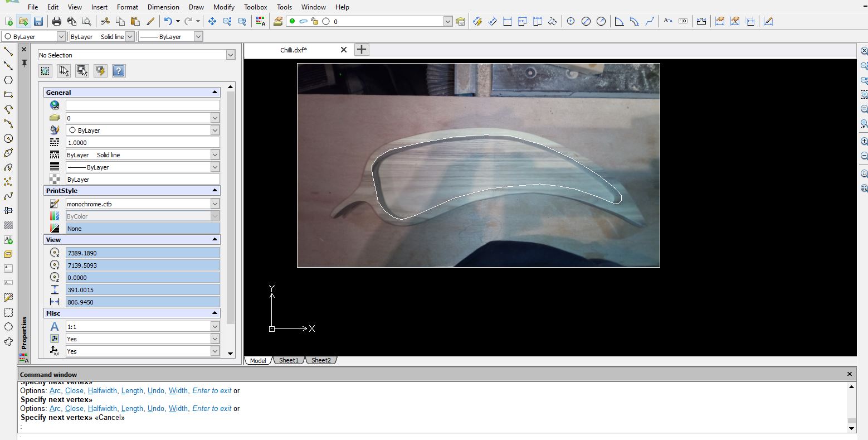Paste from clipboard icon

click(x=135, y=21)
